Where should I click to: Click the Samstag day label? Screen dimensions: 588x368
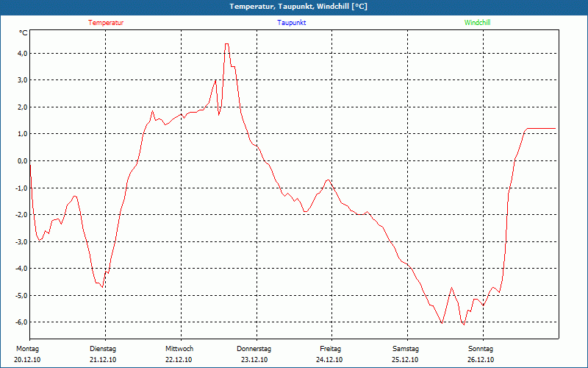pos(406,349)
